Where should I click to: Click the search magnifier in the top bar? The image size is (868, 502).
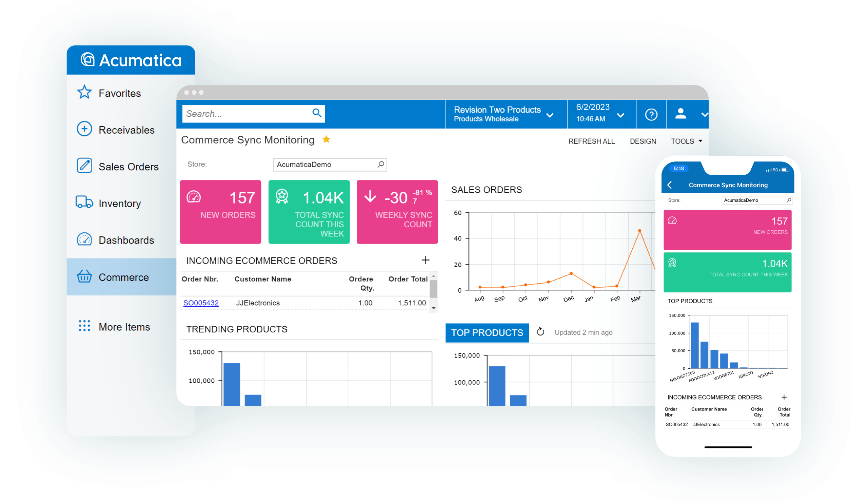(316, 113)
